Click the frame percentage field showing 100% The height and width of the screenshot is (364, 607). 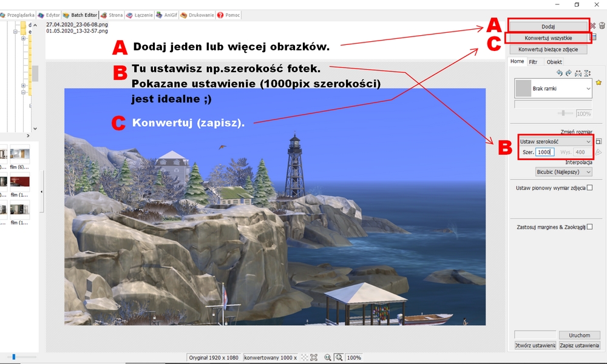[x=583, y=113]
